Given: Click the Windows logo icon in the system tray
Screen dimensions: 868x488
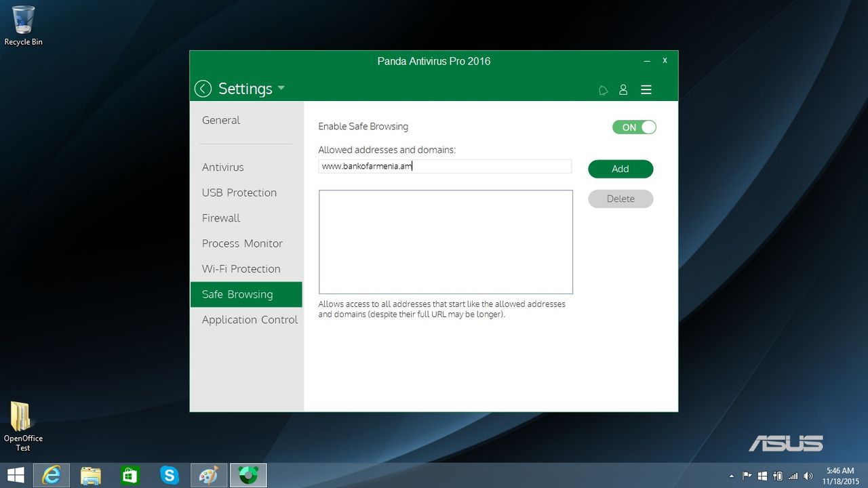Looking at the screenshot, I should point(762,476).
